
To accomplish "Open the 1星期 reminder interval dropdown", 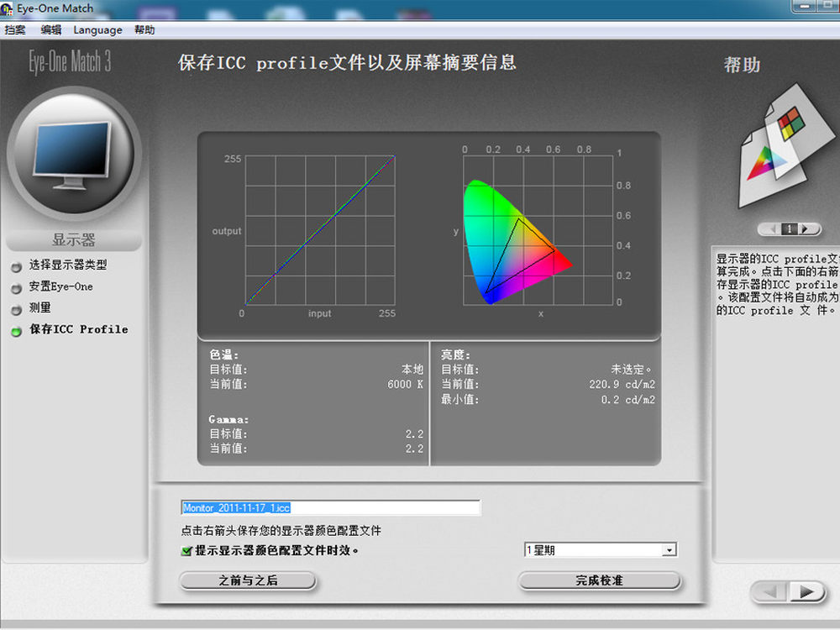I will point(669,550).
